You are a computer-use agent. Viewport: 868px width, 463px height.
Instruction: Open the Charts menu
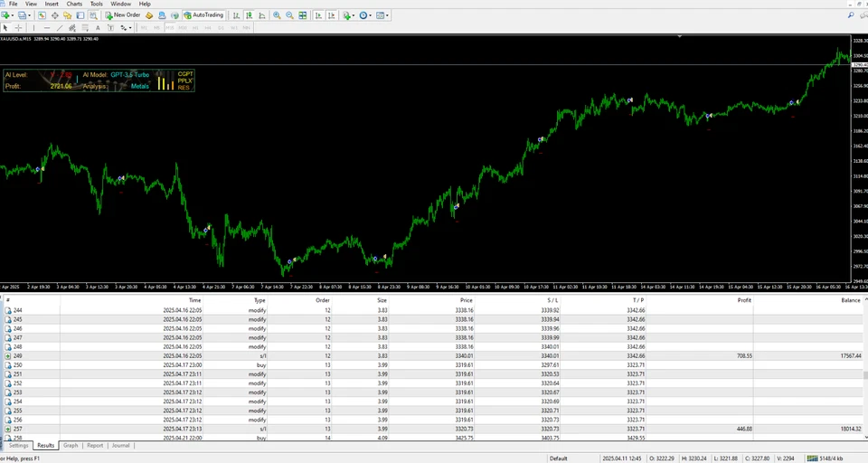click(74, 4)
